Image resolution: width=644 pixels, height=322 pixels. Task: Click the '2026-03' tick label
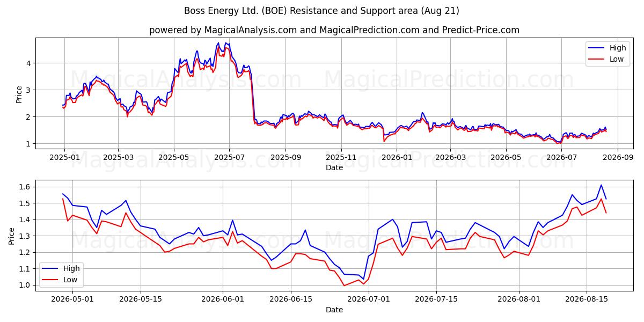click(x=450, y=157)
